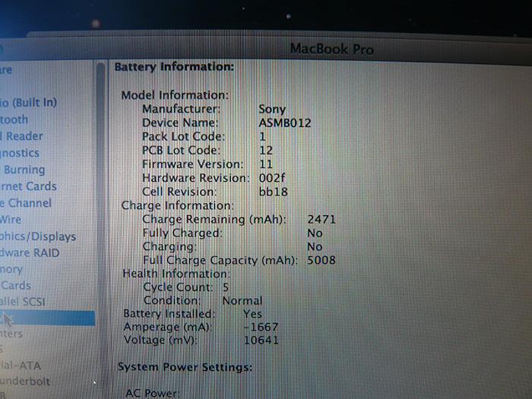Click the Battery Information heading
This screenshot has width=532, height=399.
pos(174,67)
